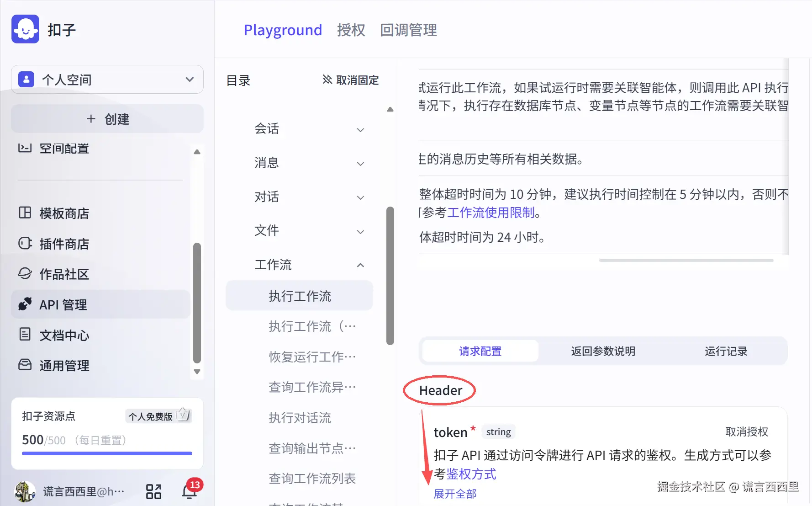Click the 500/500 resource points value
Screen dimensions: 812x506
click(44, 440)
